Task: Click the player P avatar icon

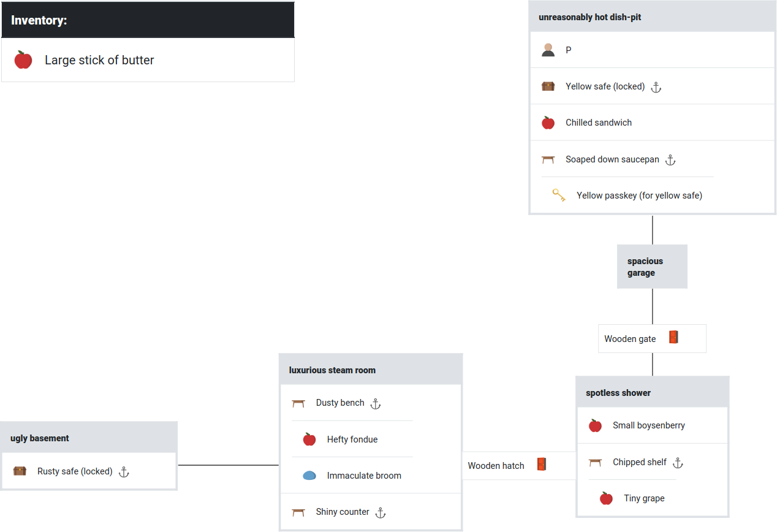Action: coord(548,50)
